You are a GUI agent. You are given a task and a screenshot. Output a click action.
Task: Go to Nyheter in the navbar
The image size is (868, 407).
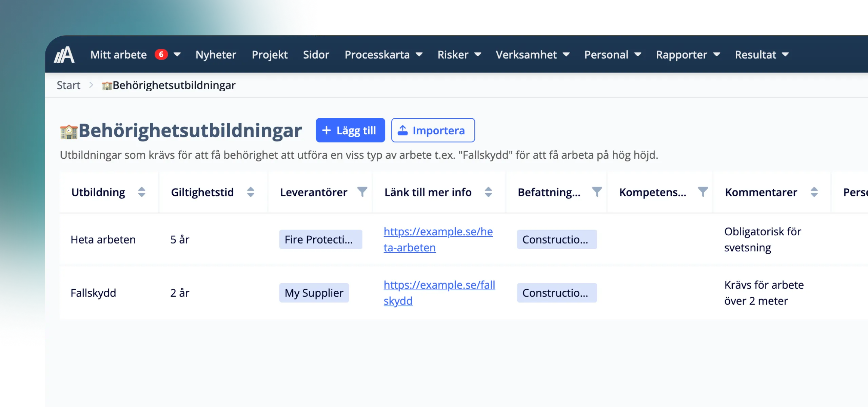pos(216,55)
